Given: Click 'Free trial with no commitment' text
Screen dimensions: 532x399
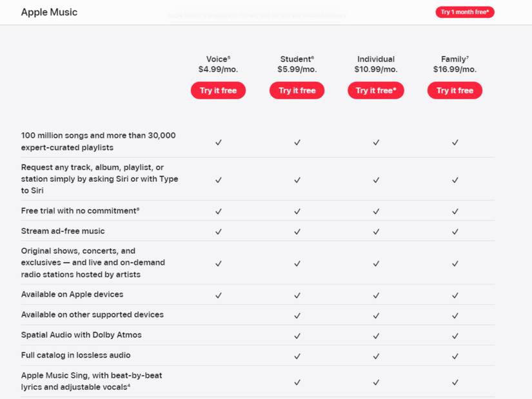Looking at the screenshot, I should 80,211.
